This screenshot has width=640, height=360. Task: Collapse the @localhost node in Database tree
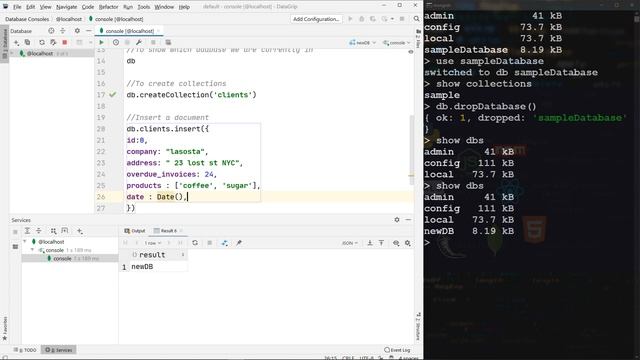pos(12,53)
